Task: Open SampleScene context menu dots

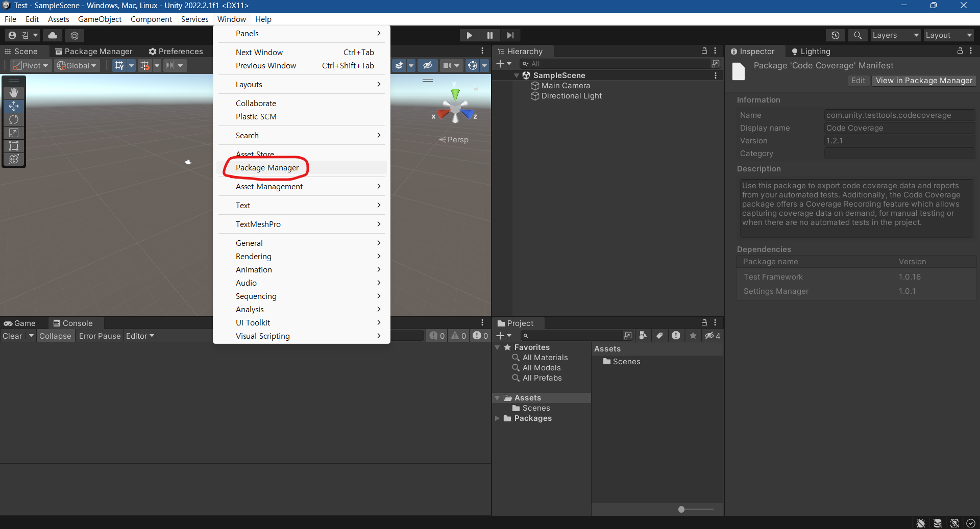Action: 716,75
